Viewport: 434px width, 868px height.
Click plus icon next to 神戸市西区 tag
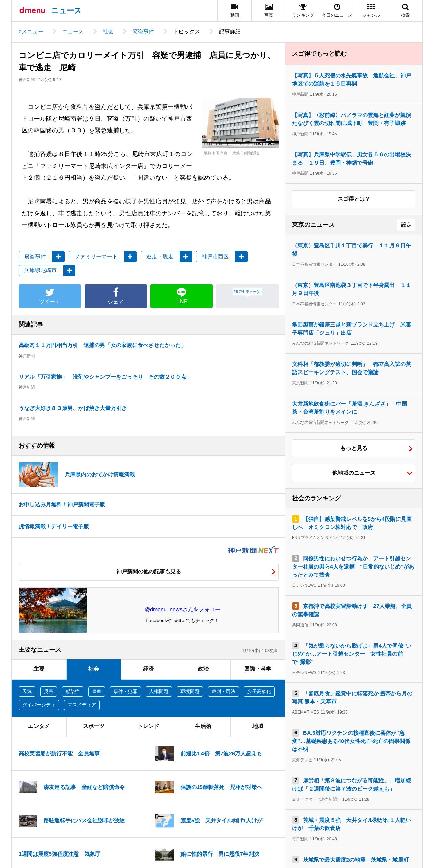[241, 257]
